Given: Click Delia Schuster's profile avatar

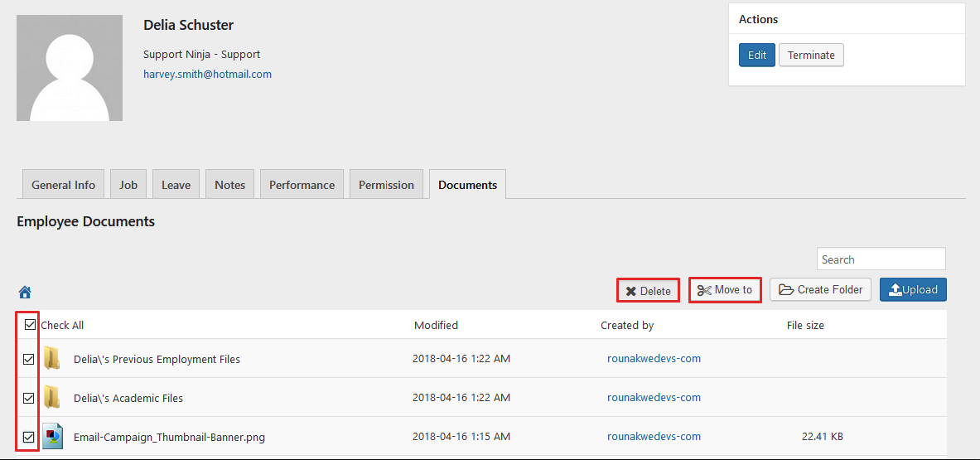Looking at the screenshot, I should tap(70, 68).
